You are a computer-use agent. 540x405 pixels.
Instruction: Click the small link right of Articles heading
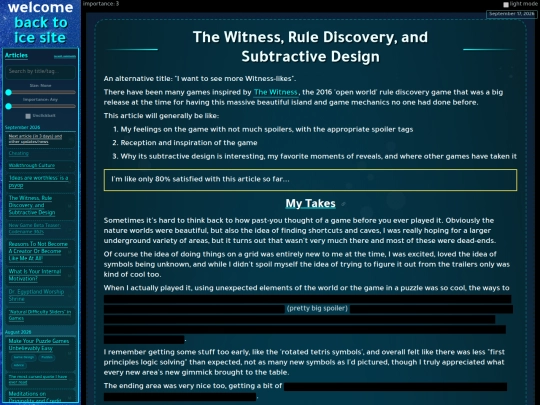point(65,56)
